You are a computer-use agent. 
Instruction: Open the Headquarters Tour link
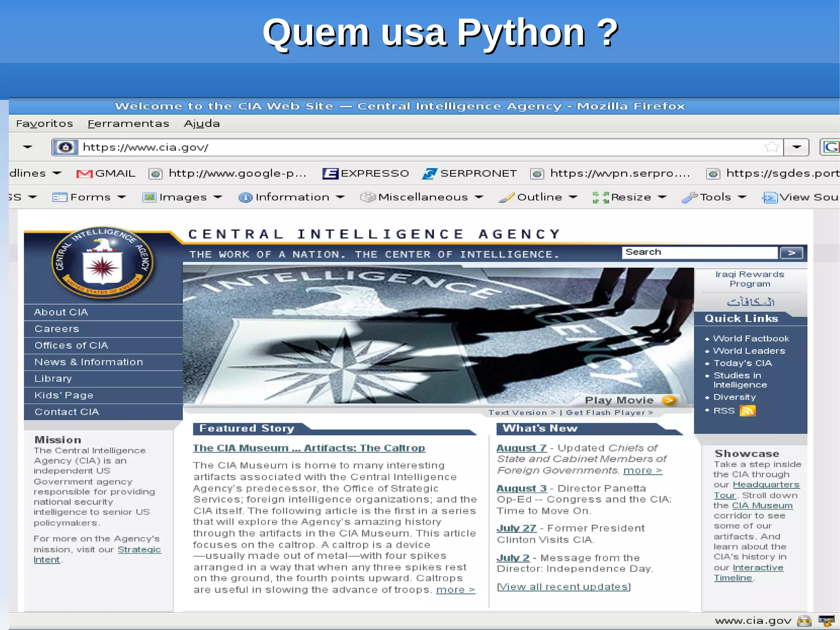tap(757, 490)
